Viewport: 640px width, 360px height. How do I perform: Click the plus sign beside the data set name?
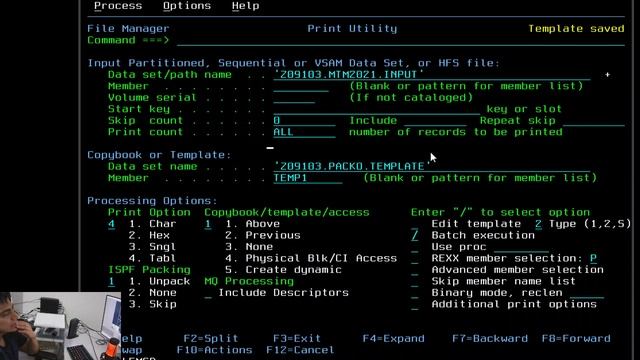[x=607, y=74]
